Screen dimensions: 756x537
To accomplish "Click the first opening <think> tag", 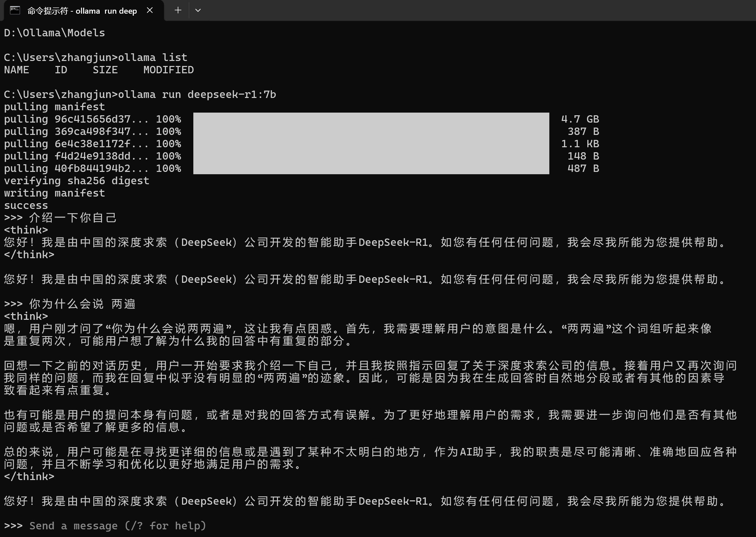I will click(26, 230).
